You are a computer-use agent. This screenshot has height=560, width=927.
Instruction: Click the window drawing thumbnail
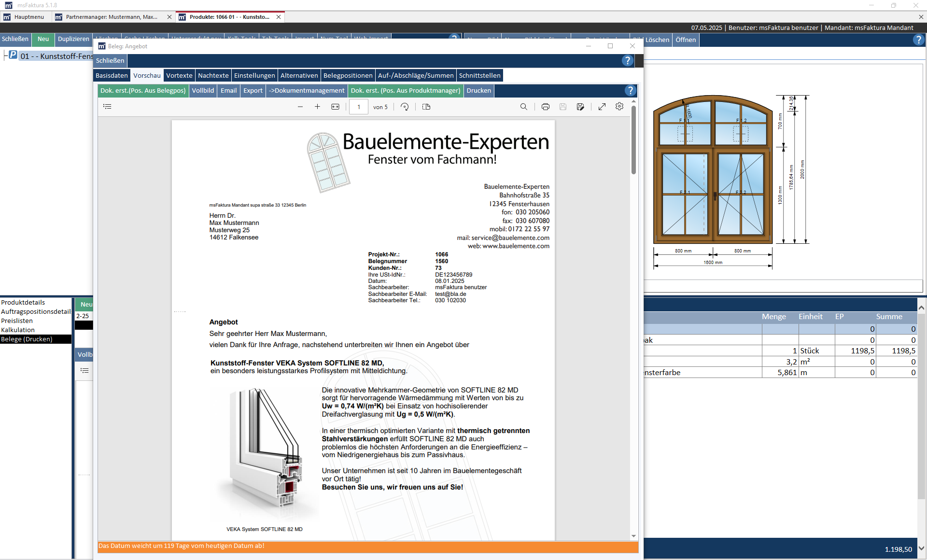(x=730, y=182)
